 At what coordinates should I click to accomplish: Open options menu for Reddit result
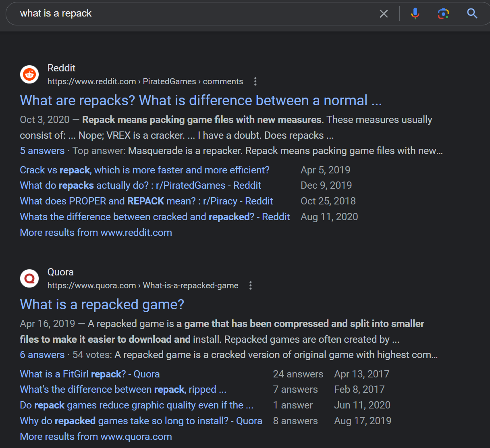(255, 81)
